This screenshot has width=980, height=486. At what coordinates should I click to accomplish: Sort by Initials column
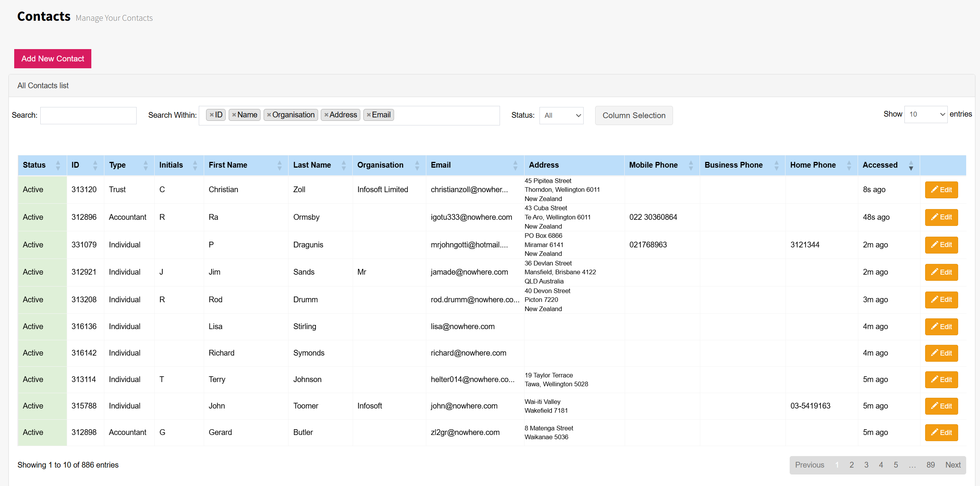(179, 165)
